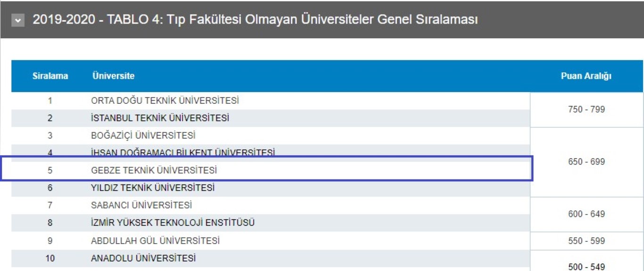The image size is (644, 271).
Task: Click the 550 - 599 score range cell
Action: [586, 241]
